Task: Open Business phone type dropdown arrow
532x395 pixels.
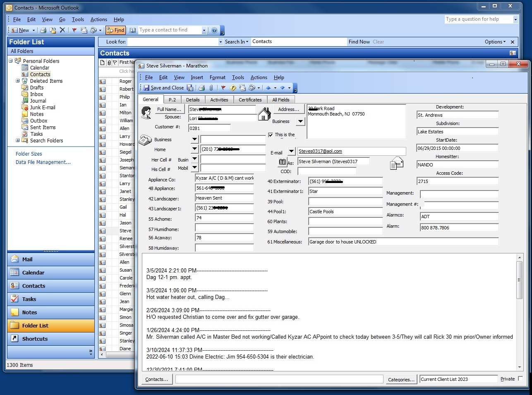Action: 194,139
